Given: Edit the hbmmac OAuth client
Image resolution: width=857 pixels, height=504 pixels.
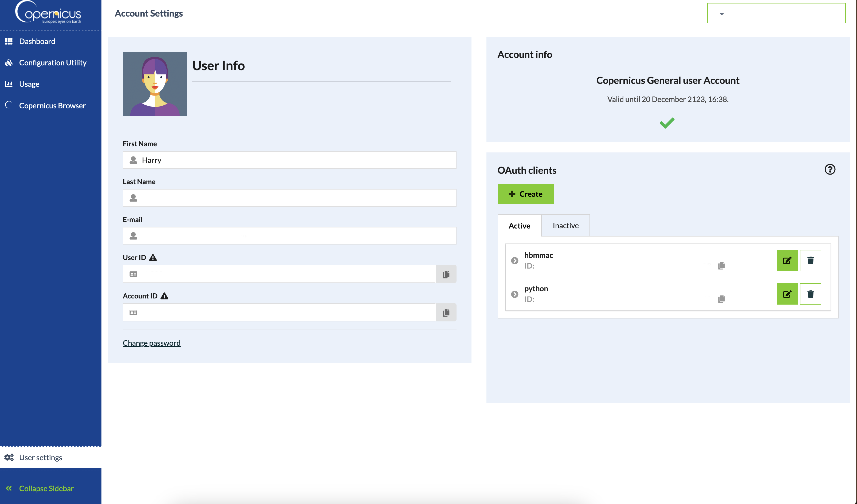Looking at the screenshot, I should (x=787, y=260).
